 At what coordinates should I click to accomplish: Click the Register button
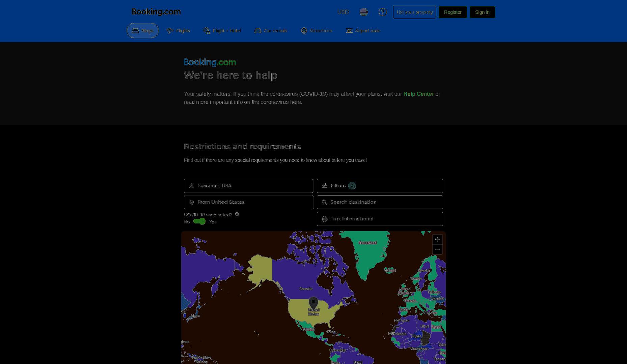click(x=453, y=12)
